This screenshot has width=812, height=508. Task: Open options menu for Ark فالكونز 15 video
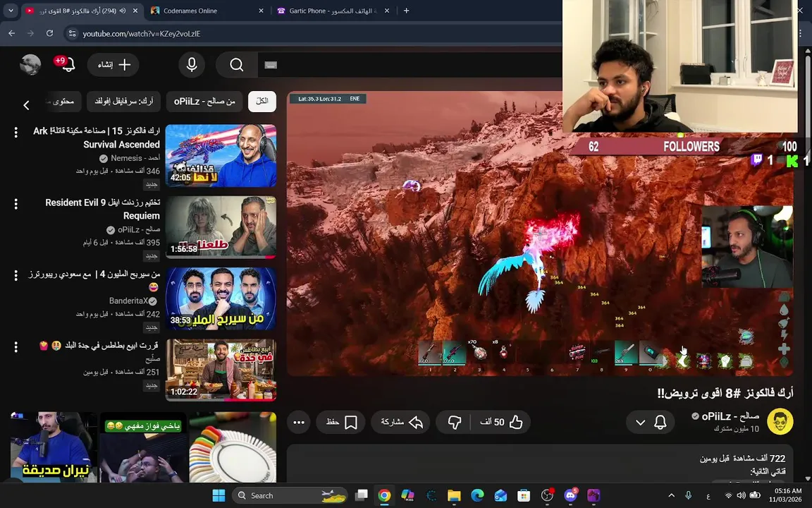pyautogui.click(x=16, y=132)
